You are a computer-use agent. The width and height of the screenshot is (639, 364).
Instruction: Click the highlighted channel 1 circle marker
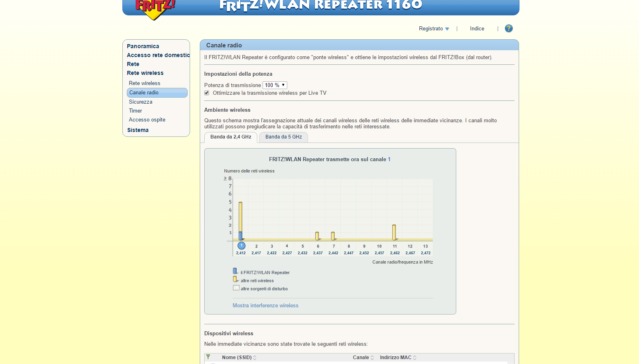point(241,246)
